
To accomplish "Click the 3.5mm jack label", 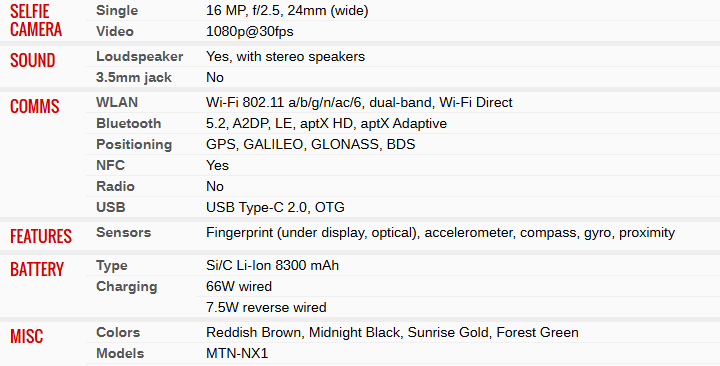I will 134,77.
